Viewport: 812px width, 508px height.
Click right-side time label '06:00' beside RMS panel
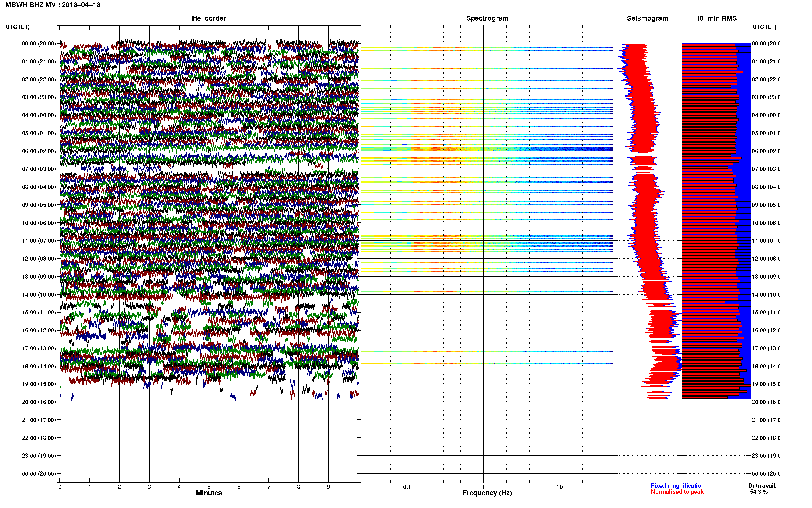click(x=766, y=151)
